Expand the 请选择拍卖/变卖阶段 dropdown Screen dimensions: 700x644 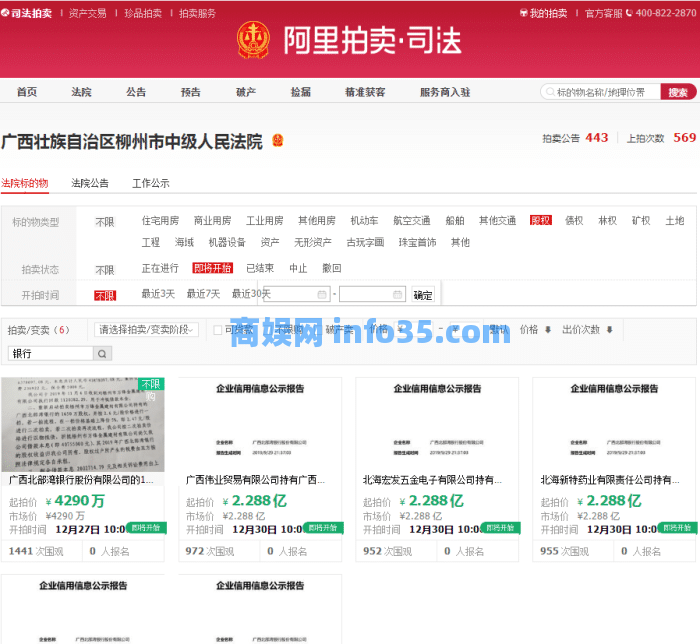pos(146,330)
